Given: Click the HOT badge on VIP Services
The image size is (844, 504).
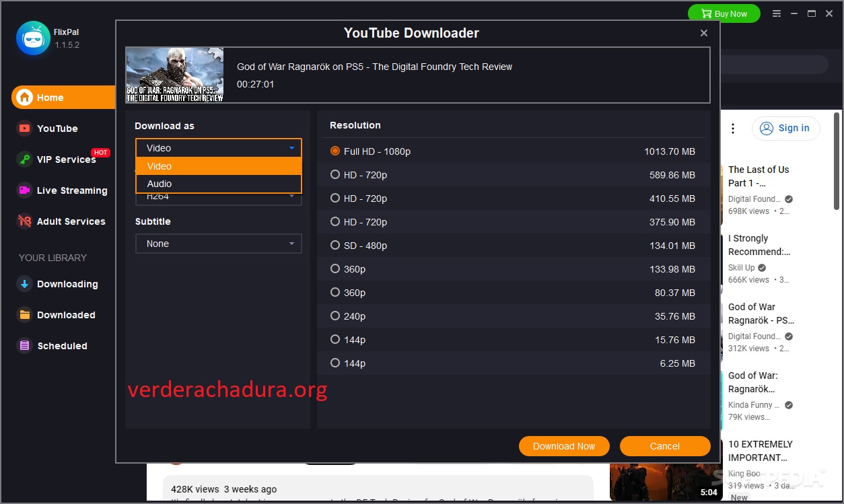Looking at the screenshot, I should 101,153.
